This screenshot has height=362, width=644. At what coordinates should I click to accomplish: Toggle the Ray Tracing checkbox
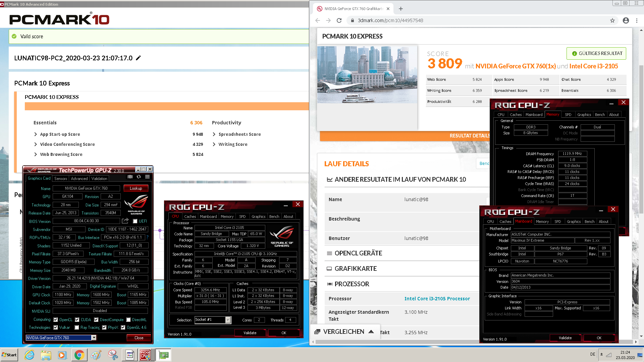coord(77,327)
